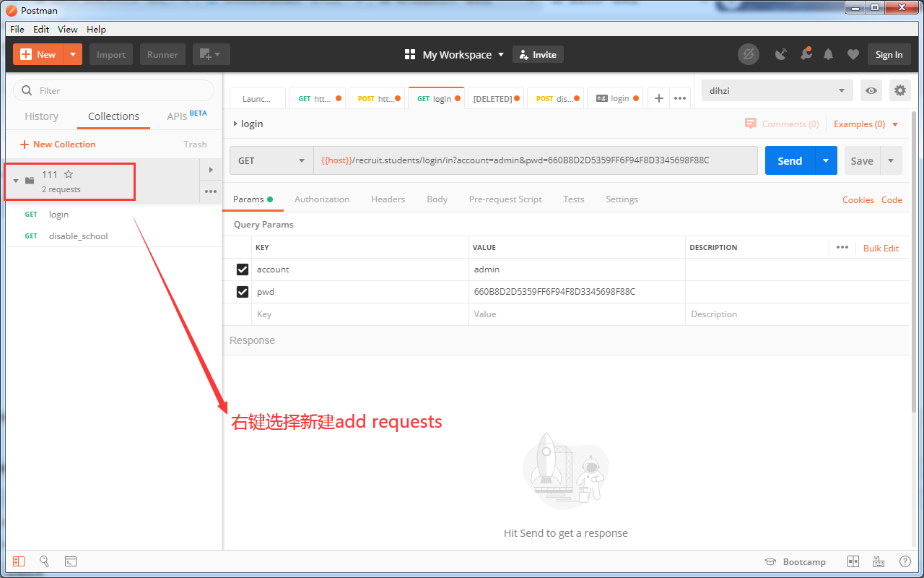Switch to the APIs sidebar tab
The height and width of the screenshot is (578, 924).
tap(187, 116)
